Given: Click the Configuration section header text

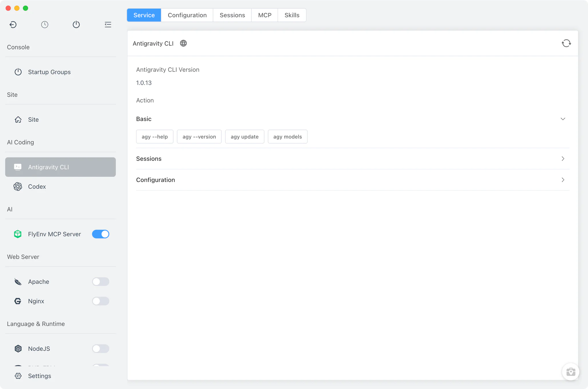Looking at the screenshot, I should 155,180.
